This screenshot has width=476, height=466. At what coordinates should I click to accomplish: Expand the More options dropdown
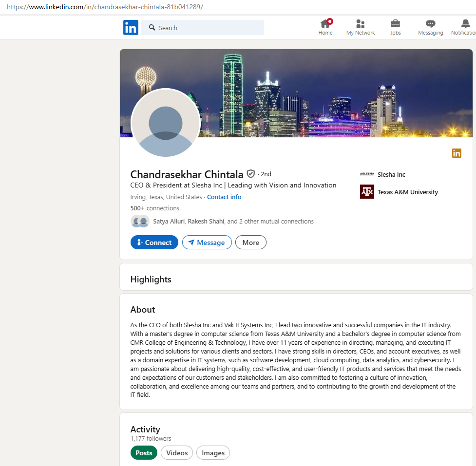(250, 242)
